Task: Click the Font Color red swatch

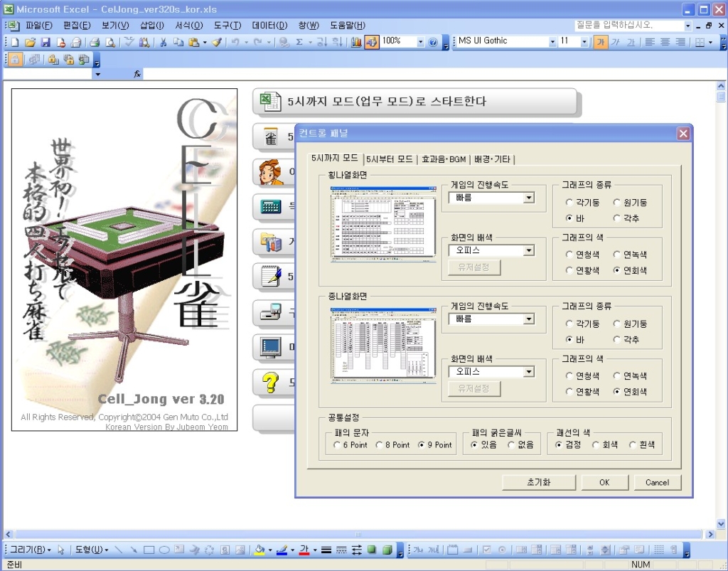Action: (304, 550)
